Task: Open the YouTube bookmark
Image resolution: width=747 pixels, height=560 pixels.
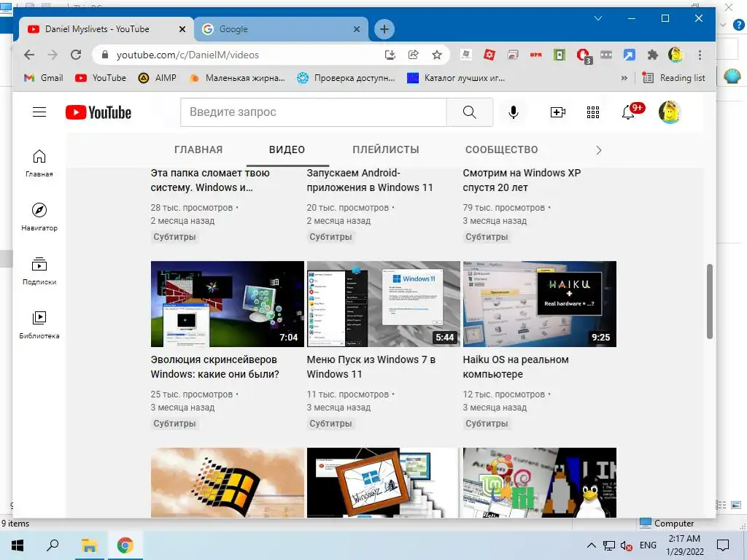Action: tap(101, 77)
